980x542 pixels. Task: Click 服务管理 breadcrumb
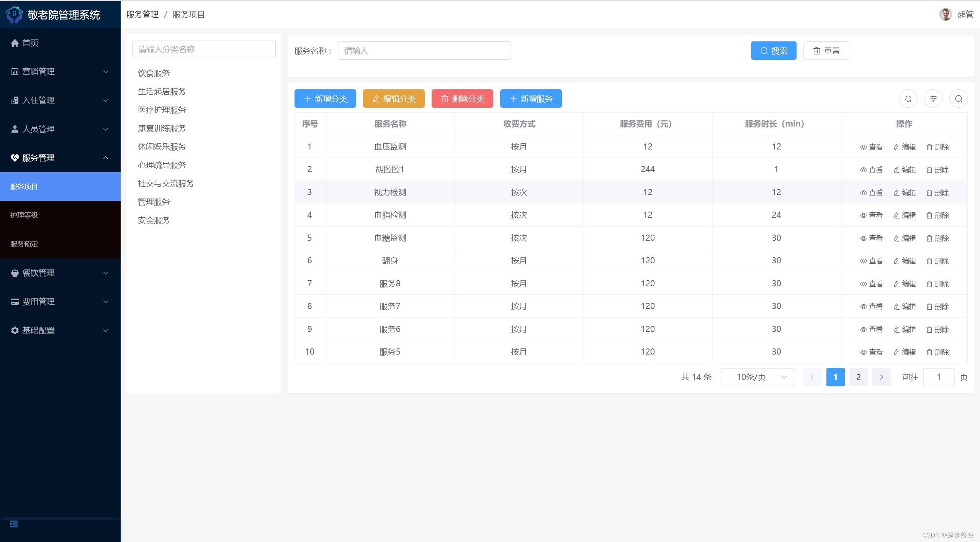[142, 15]
